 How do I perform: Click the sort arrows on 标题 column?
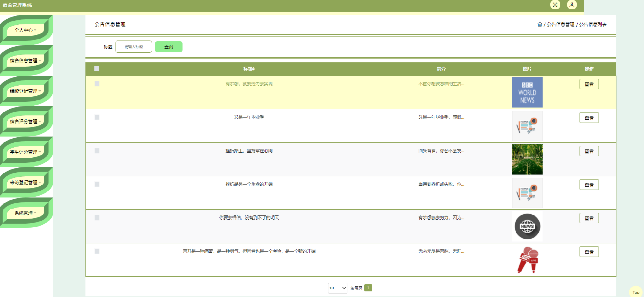[x=253, y=69]
